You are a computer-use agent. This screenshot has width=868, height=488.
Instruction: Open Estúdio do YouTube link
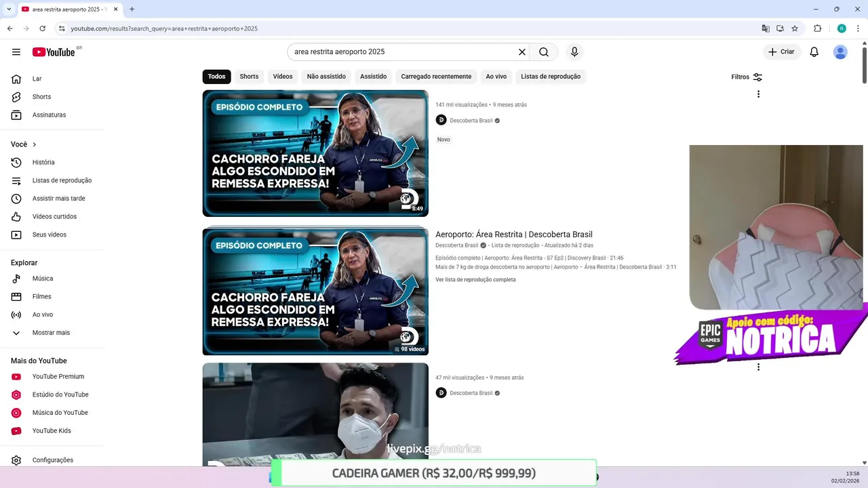pos(52,394)
